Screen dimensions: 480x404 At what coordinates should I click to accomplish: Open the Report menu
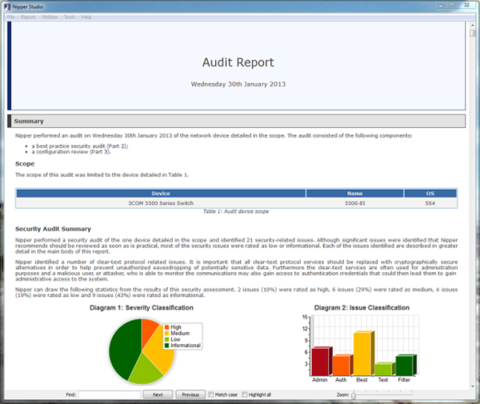pyautogui.click(x=28, y=17)
